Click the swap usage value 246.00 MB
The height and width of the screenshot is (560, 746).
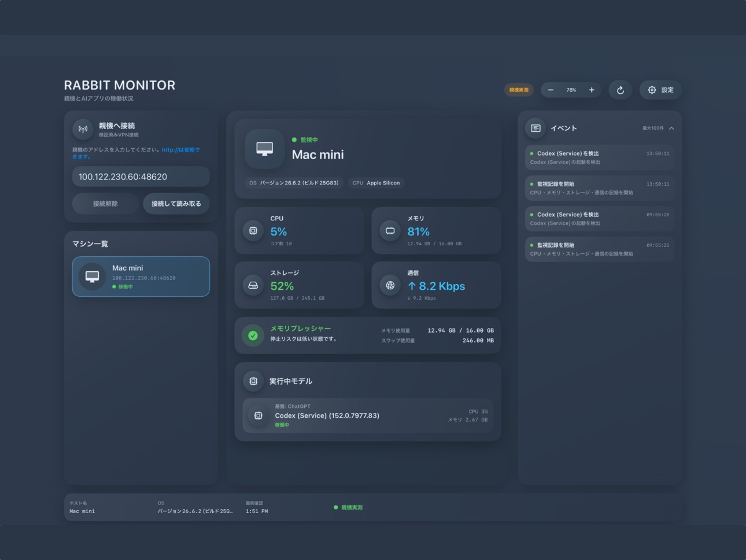(478, 341)
